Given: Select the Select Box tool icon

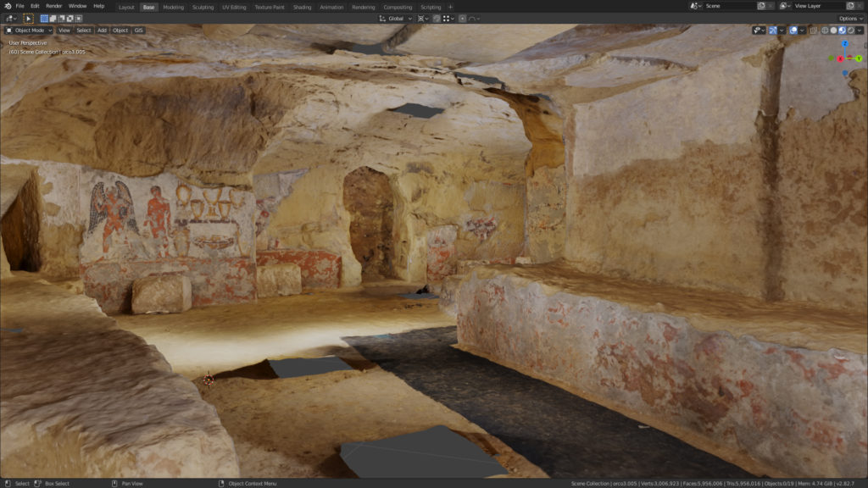Looking at the screenshot, I should 28,19.
